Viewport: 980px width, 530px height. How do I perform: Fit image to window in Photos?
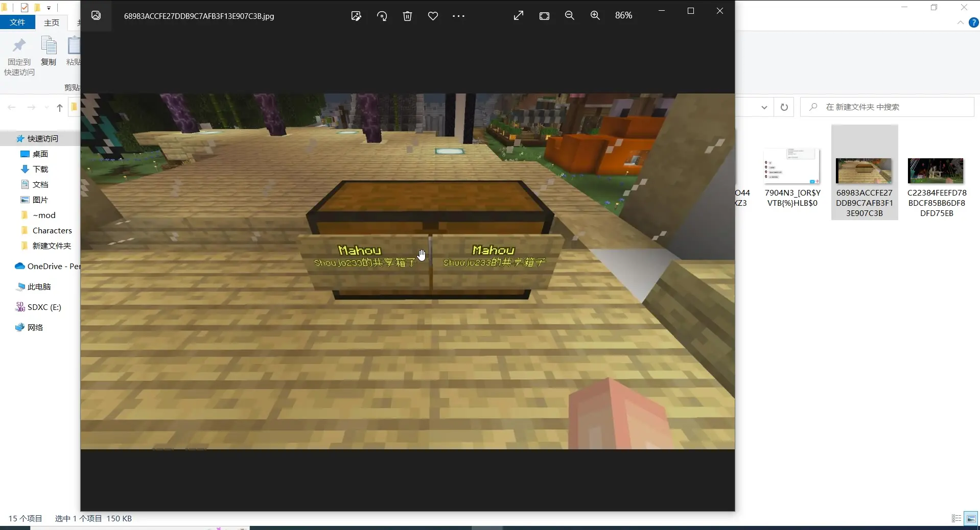tap(544, 16)
